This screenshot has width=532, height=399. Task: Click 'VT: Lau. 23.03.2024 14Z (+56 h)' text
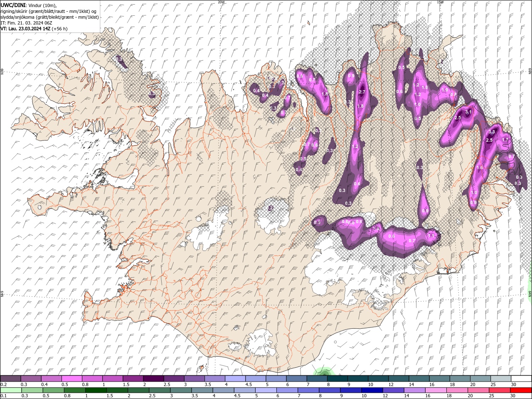pyautogui.click(x=34, y=29)
